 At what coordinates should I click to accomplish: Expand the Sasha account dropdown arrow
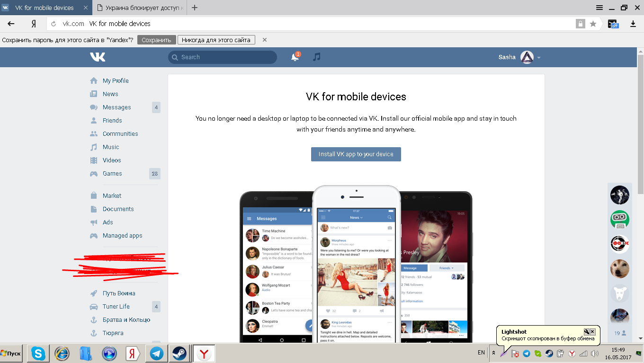(x=539, y=58)
